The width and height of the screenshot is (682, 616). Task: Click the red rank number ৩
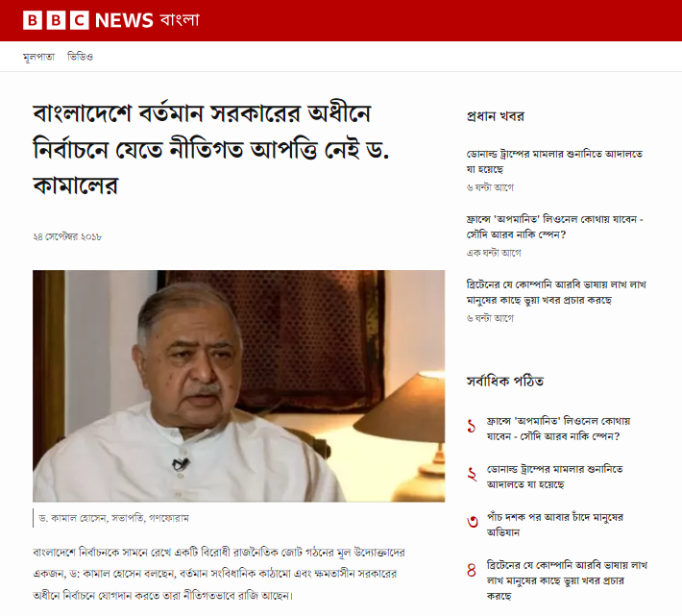click(x=473, y=521)
